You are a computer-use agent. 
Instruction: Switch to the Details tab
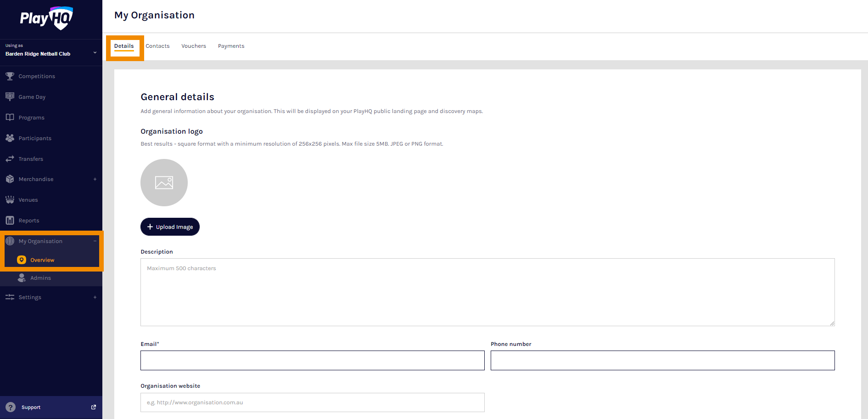[124, 46]
